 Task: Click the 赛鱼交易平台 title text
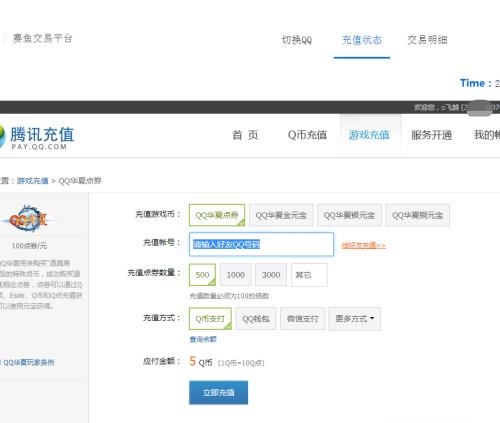(42, 38)
